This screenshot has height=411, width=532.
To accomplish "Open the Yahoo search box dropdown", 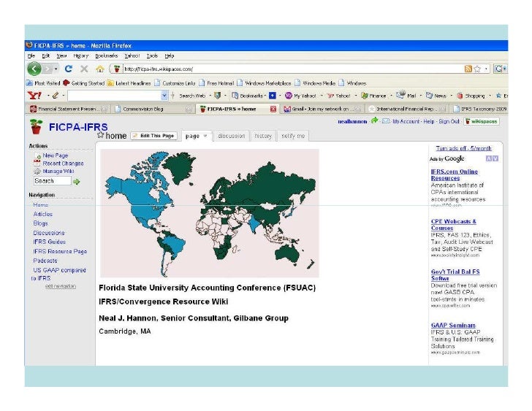I will tap(164, 96).
